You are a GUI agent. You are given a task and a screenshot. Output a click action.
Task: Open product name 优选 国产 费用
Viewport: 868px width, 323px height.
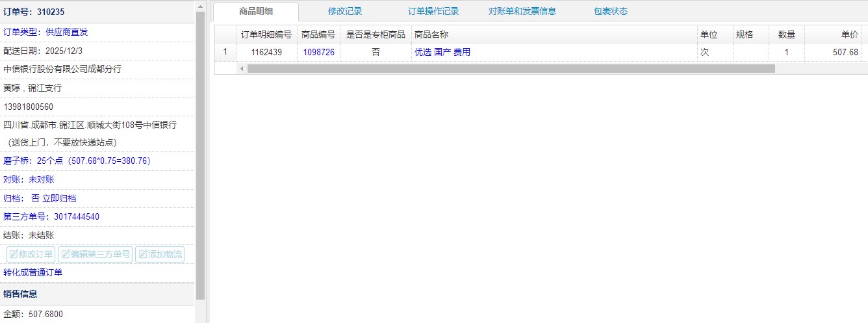[442, 52]
